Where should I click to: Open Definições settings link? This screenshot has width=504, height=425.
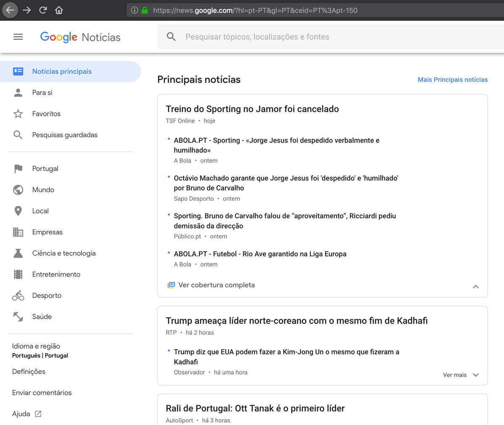29,372
